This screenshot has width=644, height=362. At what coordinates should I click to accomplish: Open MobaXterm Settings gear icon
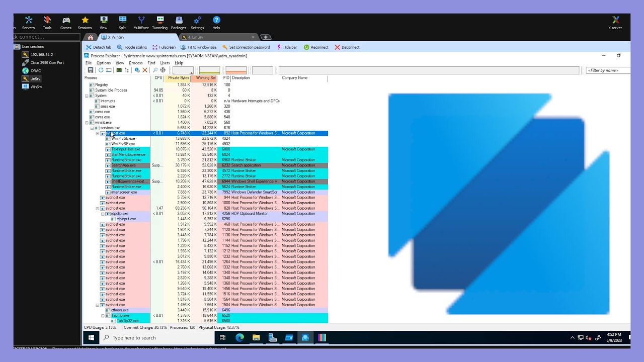pos(197,23)
